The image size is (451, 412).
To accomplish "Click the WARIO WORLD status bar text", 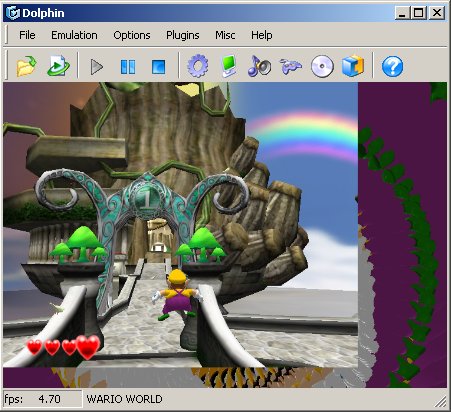I will point(124,399).
